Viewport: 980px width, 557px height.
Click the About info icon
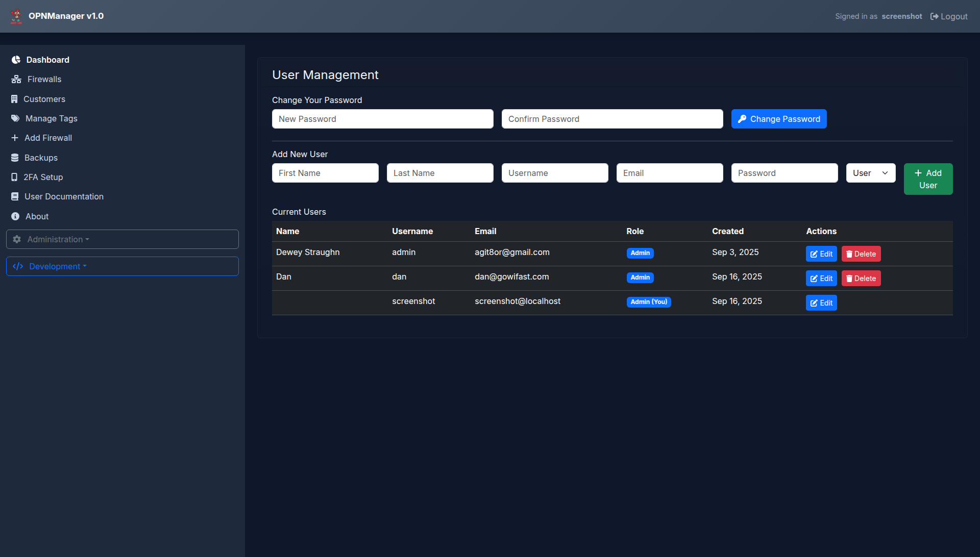click(x=15, y=216)
